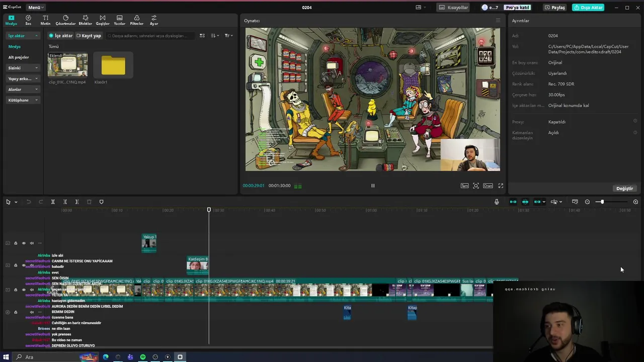Viewport: 644px width, 362px height.
Task: Open Windows Start menu
Action: click(x=6, y=357)
